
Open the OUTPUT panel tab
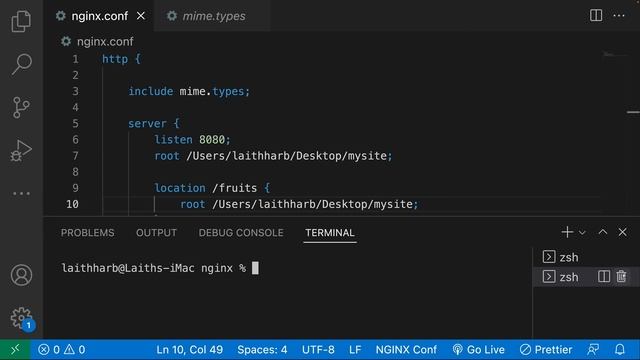[156, 233]
